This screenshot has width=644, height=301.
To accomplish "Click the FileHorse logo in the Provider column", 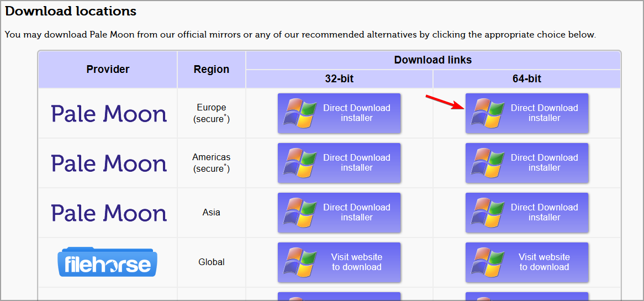I will 107,262.
